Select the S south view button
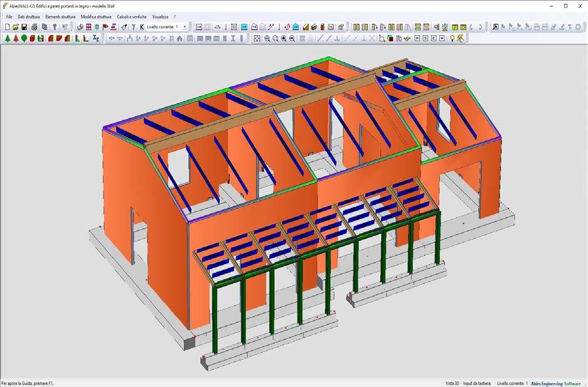 coord(425,38)
